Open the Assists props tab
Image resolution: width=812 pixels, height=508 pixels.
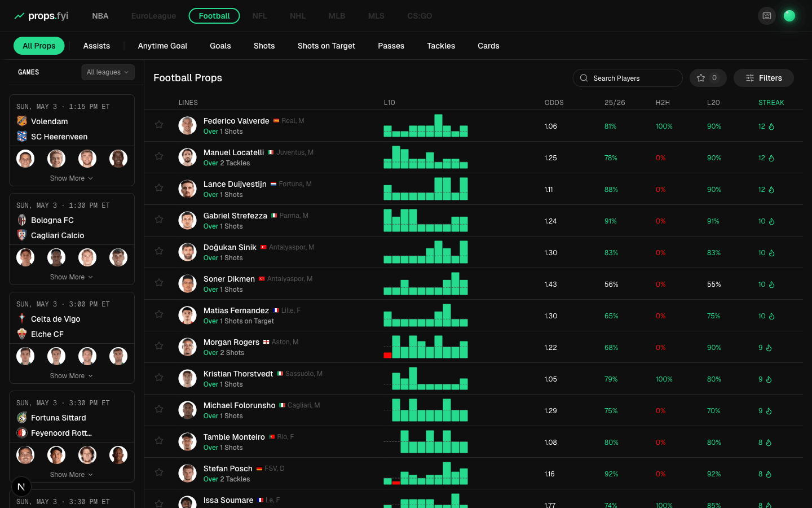point(96,46)
